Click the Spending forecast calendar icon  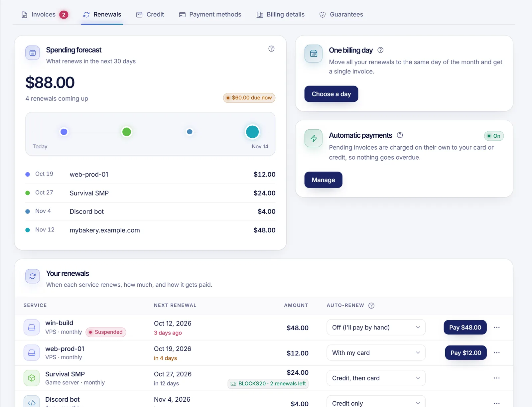[x=33, y=53]
